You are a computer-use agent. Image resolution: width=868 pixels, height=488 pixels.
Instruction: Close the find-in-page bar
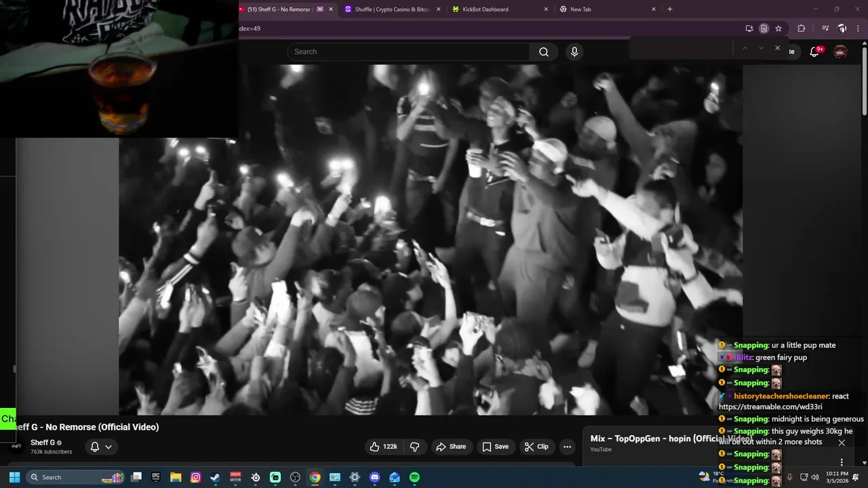click(x=777, y=48)
